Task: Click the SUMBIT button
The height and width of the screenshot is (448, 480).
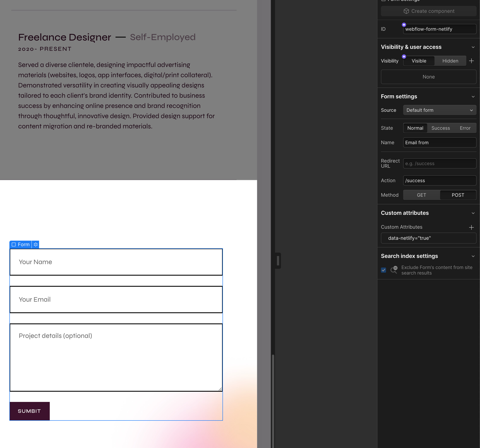Action: tap(29, 411)
